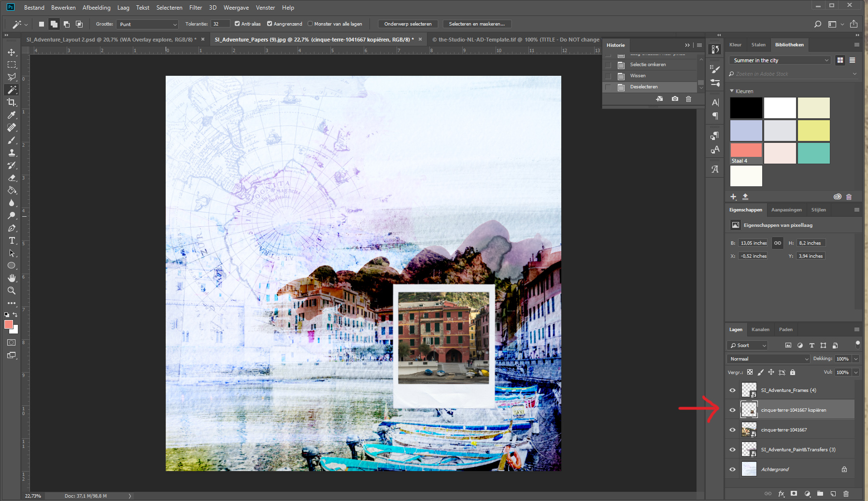Create a history snapshot with the camera icon

coord(675,99)
